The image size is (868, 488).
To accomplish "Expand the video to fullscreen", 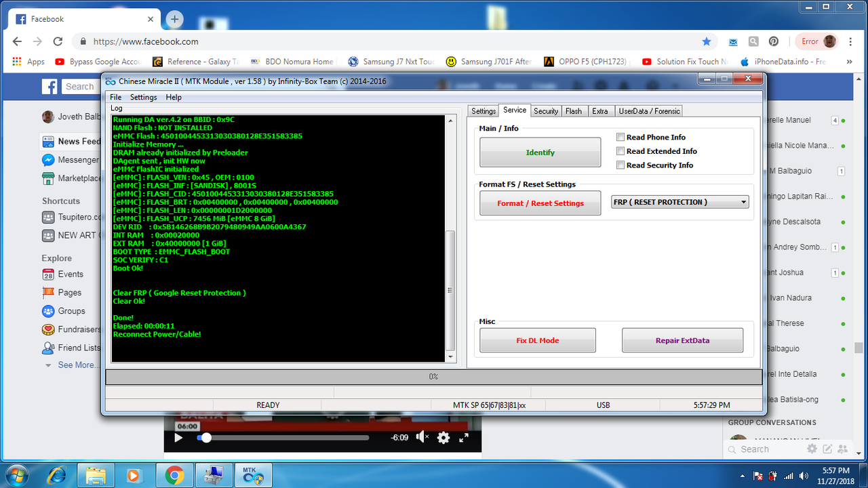I will pyautogui.click(x=464, y=438).
